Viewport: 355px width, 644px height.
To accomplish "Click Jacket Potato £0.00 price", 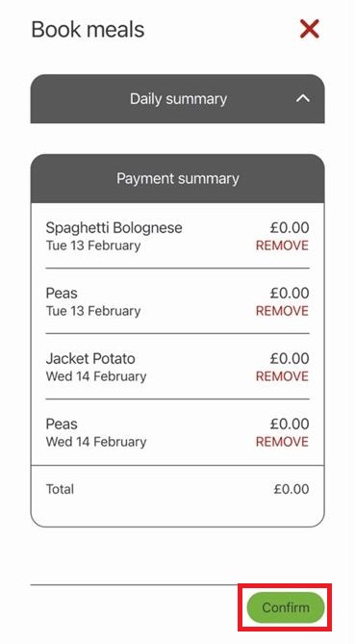I will [290, 358].
